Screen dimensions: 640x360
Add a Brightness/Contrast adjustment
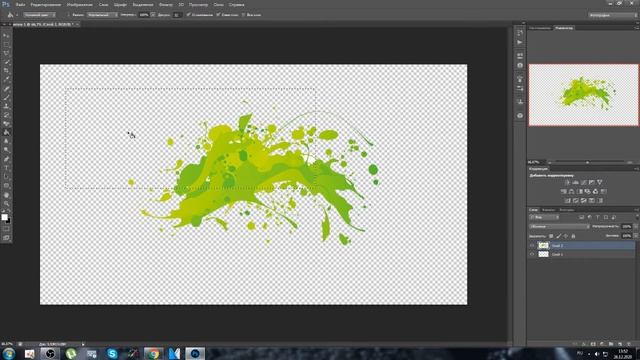567,182
